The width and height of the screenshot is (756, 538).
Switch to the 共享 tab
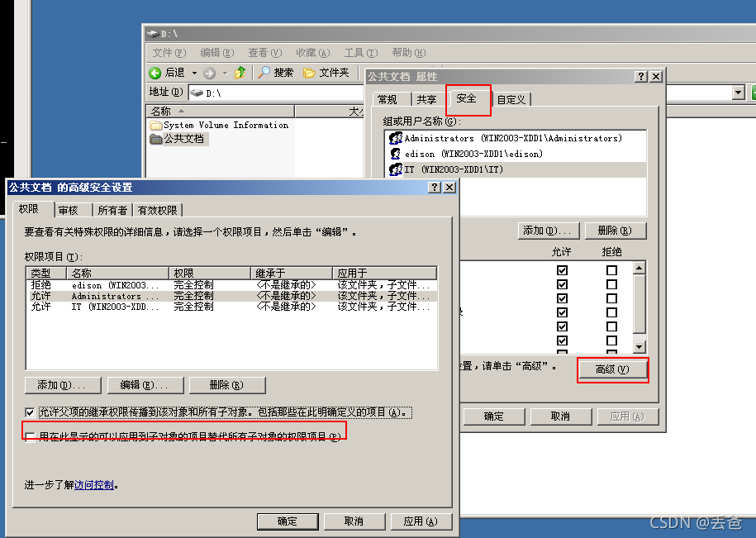click(x=426, y=99)
